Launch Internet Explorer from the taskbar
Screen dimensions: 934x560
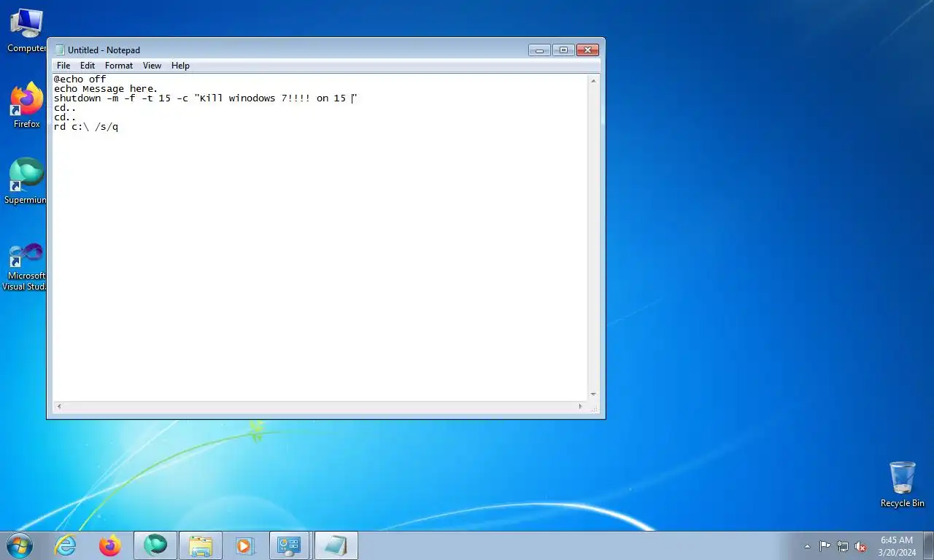click(x=66, y=545)
